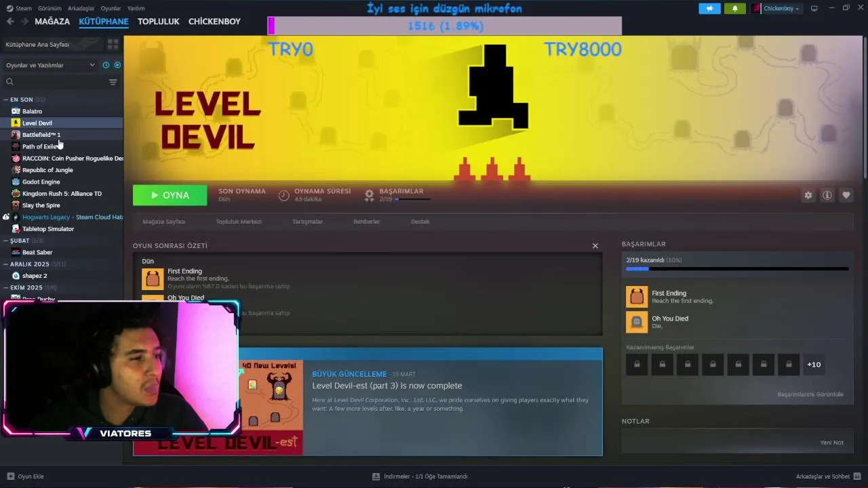Show the +10 more locked achievements
Image resolution: width=868 pixels, height=488 pixels.
(814, 365)
